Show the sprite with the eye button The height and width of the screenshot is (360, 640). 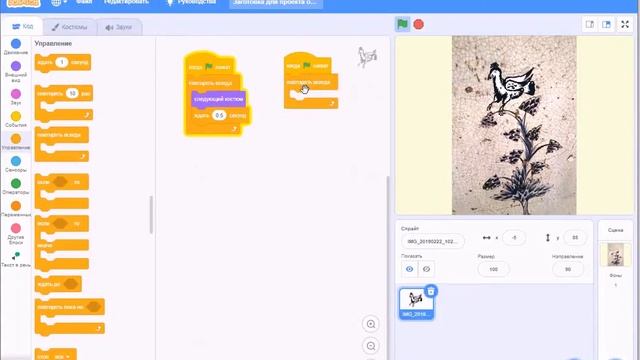point(409,269)
